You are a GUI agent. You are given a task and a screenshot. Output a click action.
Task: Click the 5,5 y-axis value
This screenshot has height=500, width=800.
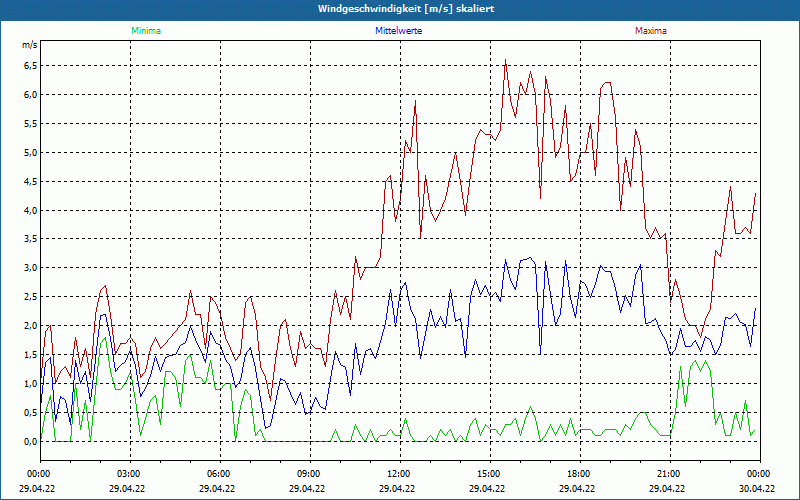[x=31, y=124]
